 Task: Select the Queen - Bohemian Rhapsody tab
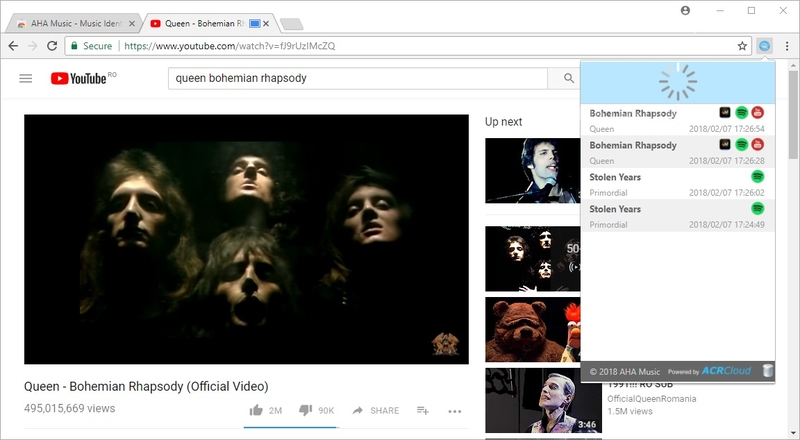(209, 23)
